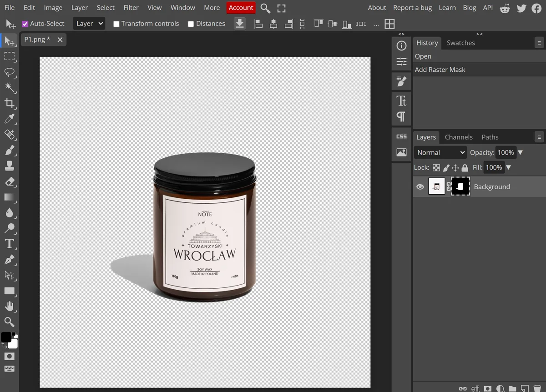Open the History panel options menu

pos(539,43)
